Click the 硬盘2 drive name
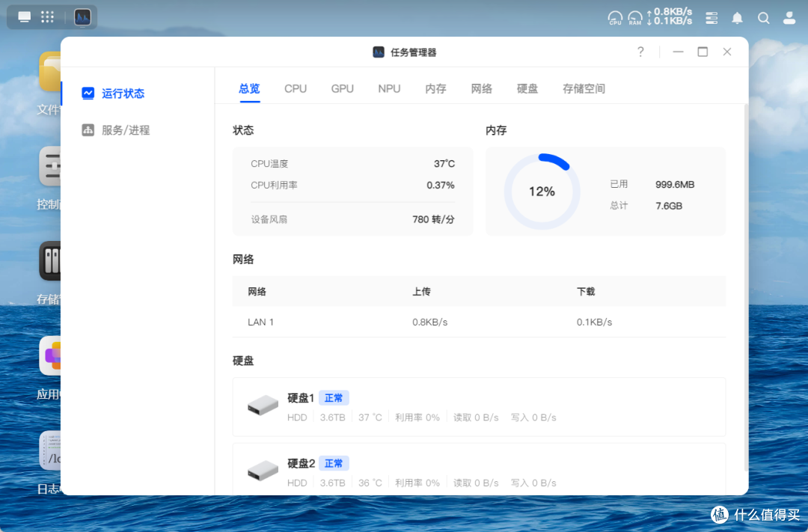Image resolution: width=808 pixels, height=532 pixels. point(301,463)
